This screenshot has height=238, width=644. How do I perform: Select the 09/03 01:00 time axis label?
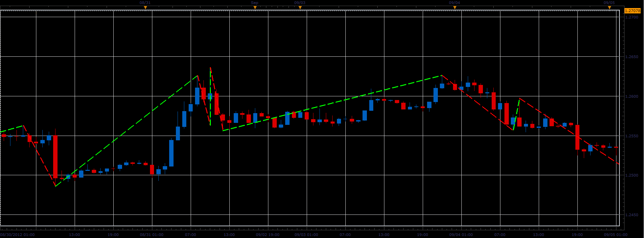(306, 235)
